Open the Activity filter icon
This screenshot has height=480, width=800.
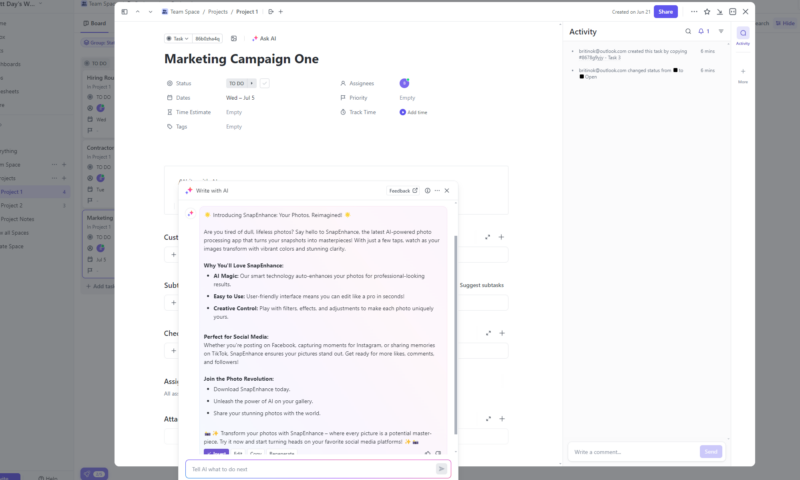pyautogui.click(x=721, y=32)
